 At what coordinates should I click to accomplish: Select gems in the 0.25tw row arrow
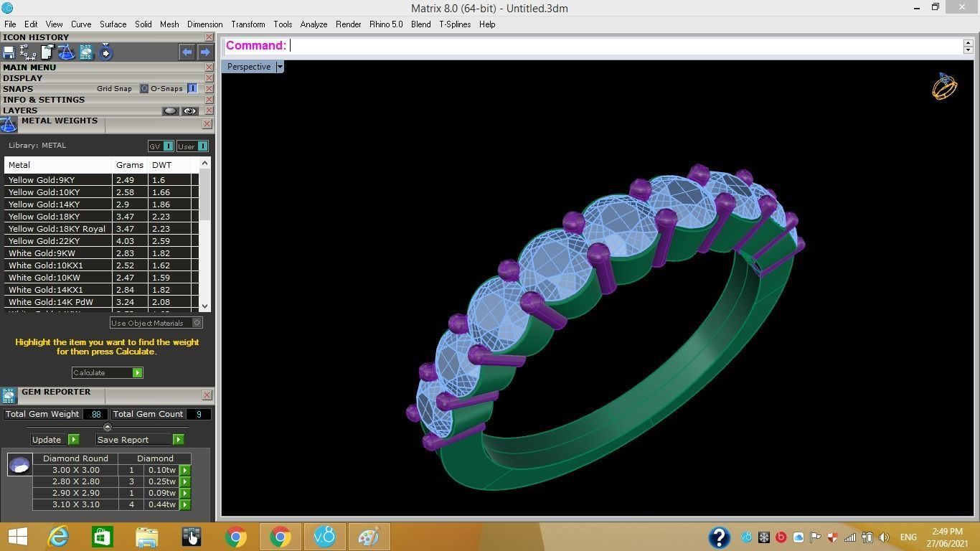[x=185, y=481]
